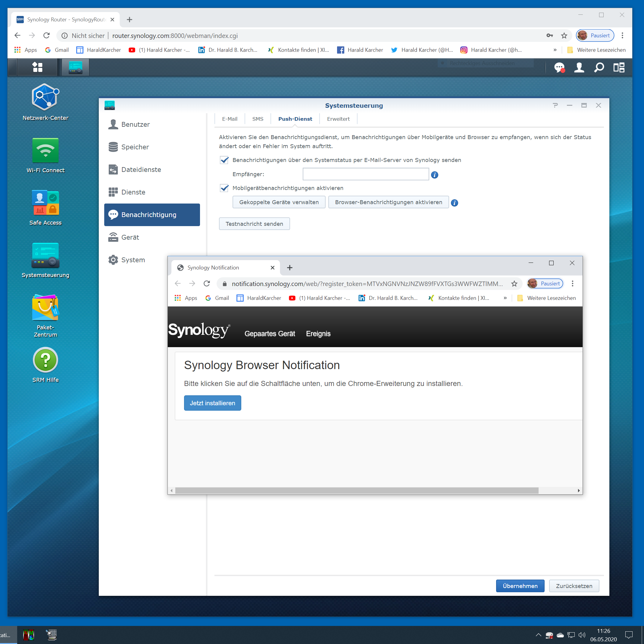Screen dimensions: 644x644
Task: Launch the Wi-Fi Connect app
Action: coord(45,150)
